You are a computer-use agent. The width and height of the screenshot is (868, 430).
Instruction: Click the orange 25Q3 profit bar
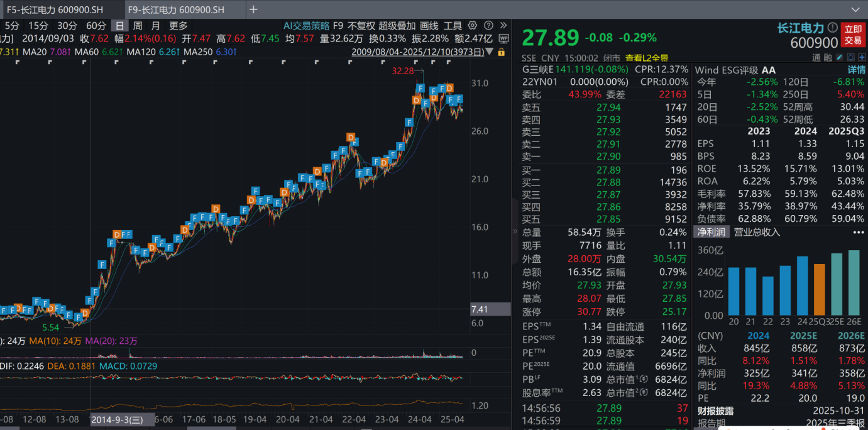(x=819, y=289)
